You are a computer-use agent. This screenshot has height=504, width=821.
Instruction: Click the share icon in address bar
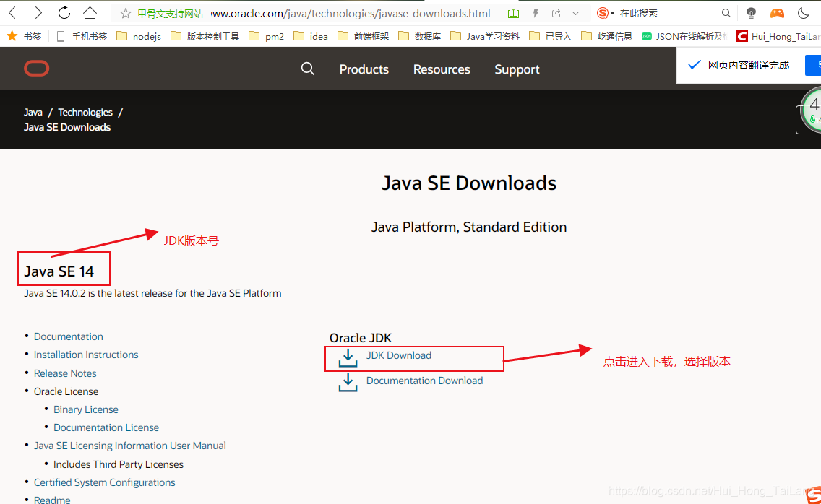(556, 14)
